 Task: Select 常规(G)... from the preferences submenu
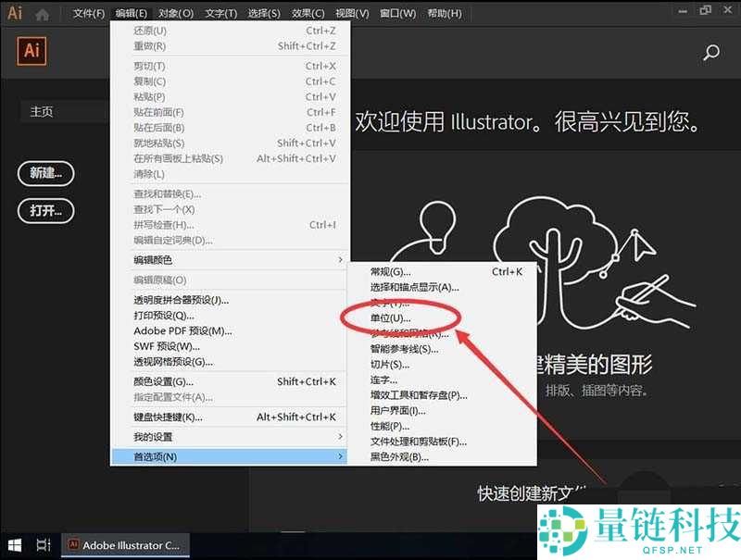[390, 272]
